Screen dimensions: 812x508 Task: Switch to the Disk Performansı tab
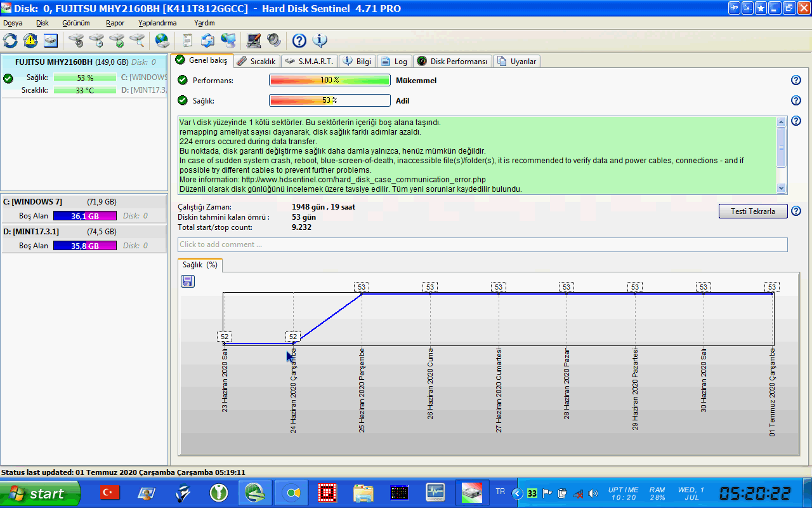click(452, 61)
